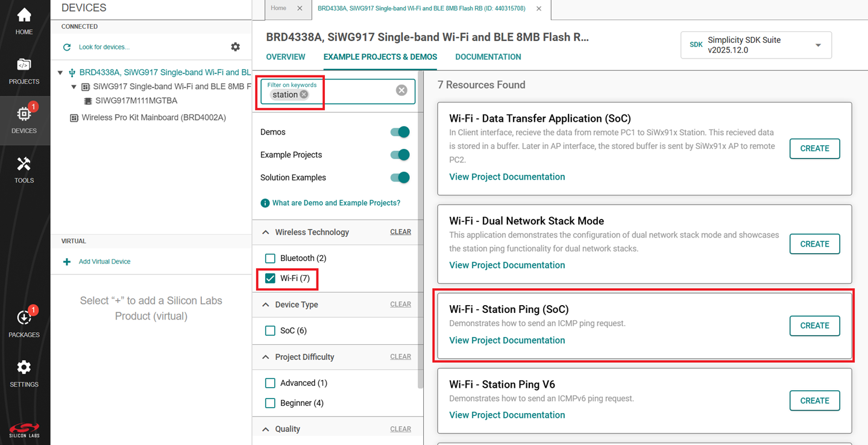
Task: Toggle the Demos switch off
Action: click(400, 132)
